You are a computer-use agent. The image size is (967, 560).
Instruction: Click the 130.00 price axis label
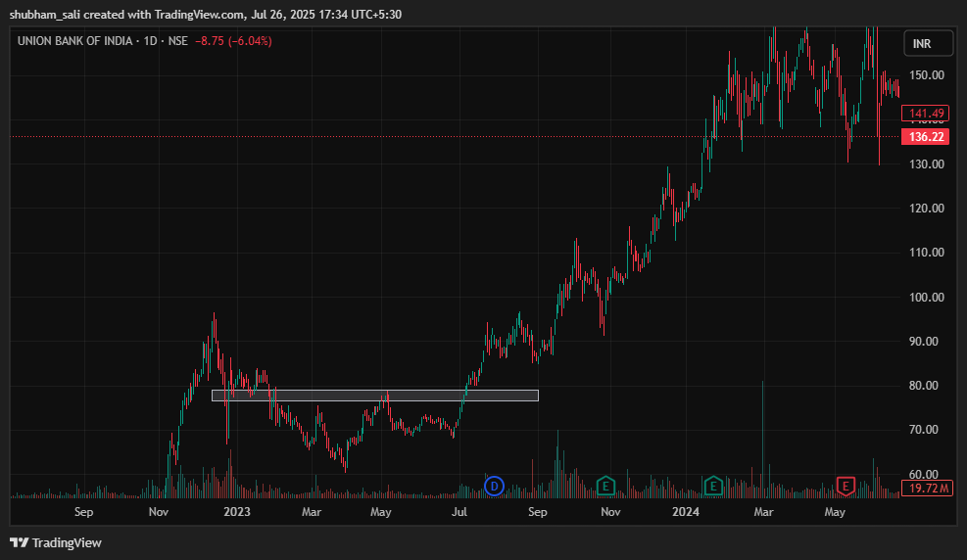(x=927, y=163)
